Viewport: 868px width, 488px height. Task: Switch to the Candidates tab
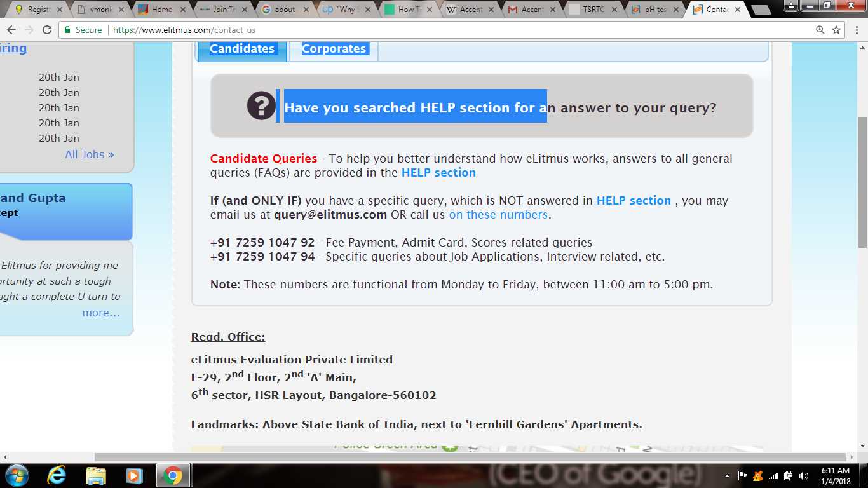pos(242,49)
